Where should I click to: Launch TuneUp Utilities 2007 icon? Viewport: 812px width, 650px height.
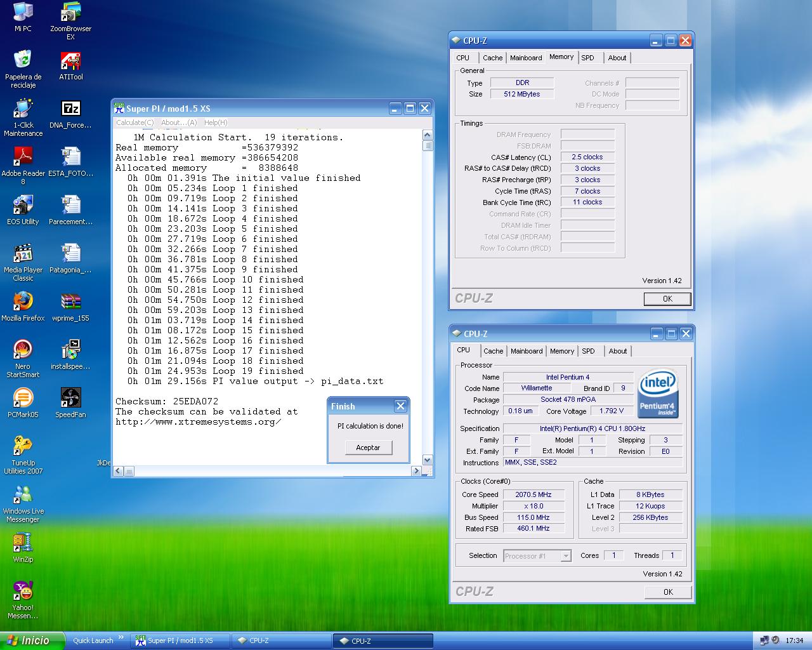pyautogui.click(x=23, y=455)
